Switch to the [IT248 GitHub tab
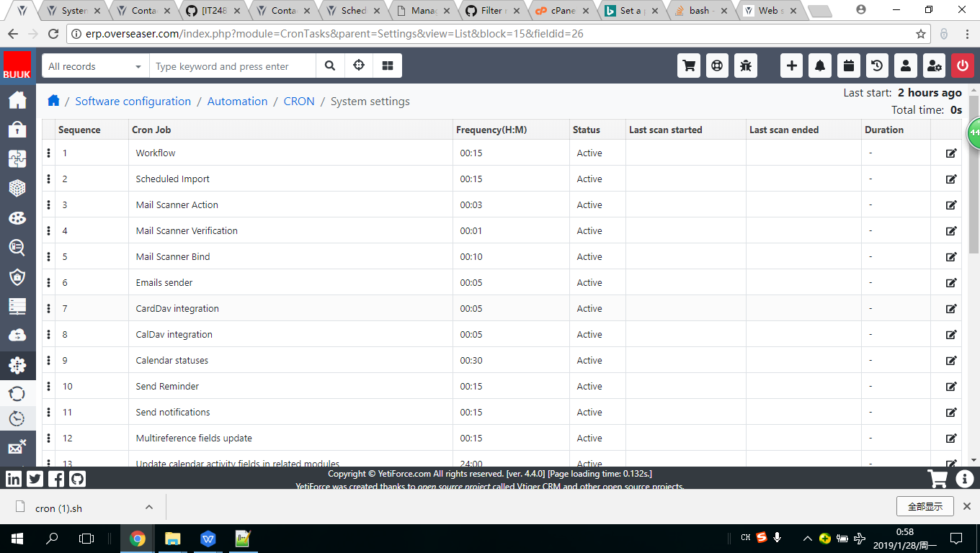The image size is (980, 553). tap(213, 11)
